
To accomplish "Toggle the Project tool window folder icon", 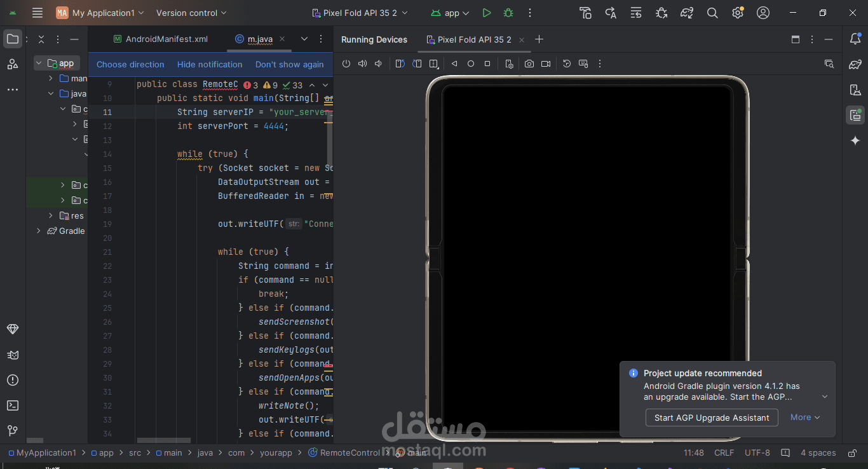I will click(x=13, y=39).
